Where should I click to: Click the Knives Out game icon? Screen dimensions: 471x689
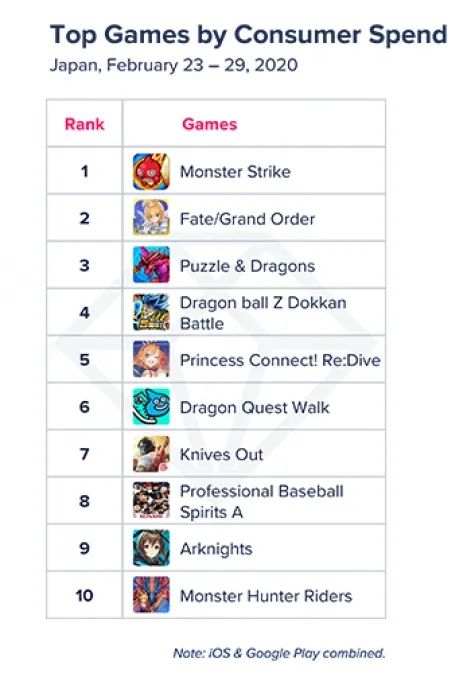tap(151, 454)
